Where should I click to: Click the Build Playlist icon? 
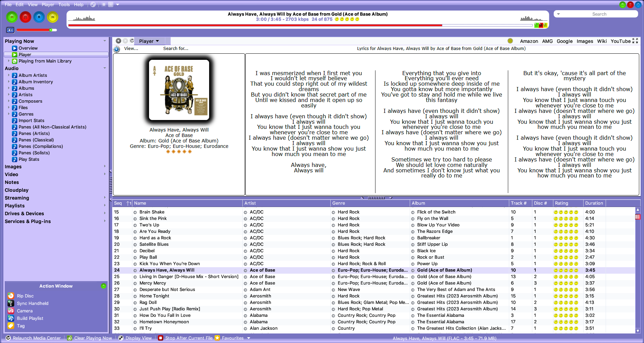coord(11,318)
